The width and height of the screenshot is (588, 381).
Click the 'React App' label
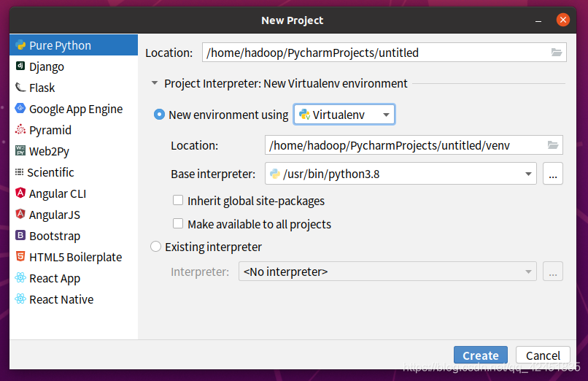point(55,279)
